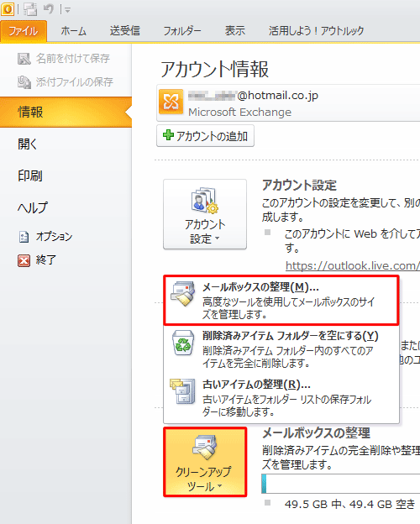Open the 送受信 ribbon tab

click(124, 31)
